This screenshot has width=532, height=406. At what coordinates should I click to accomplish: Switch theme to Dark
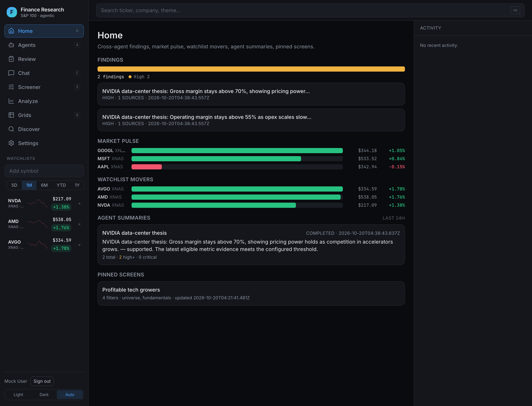coord(44,395)
